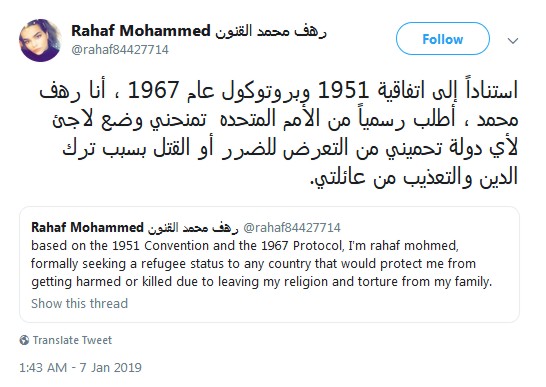
Task: Open the 1:43 AM - 7 Jan 2019 timestamp
Action: pos(80,367)
